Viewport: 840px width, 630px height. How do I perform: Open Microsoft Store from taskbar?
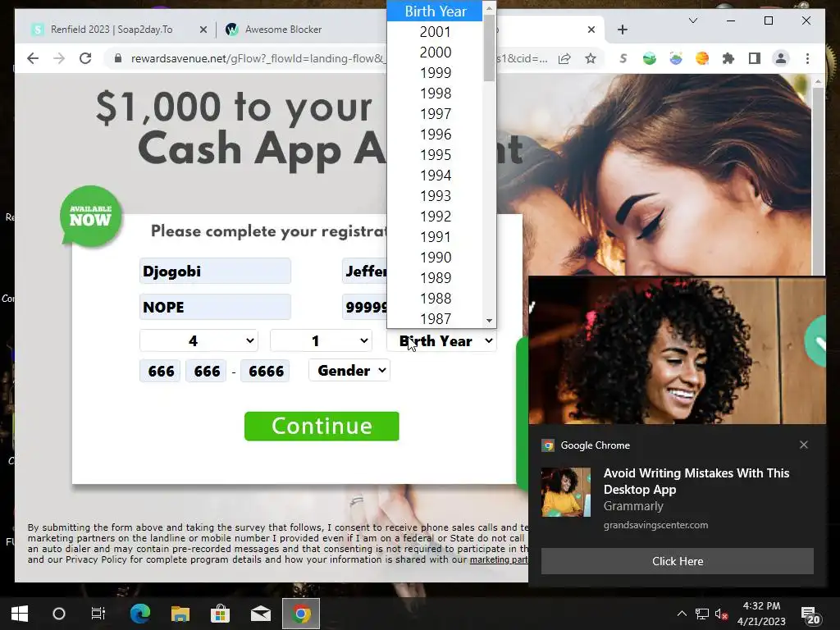[x=220, y=614]
